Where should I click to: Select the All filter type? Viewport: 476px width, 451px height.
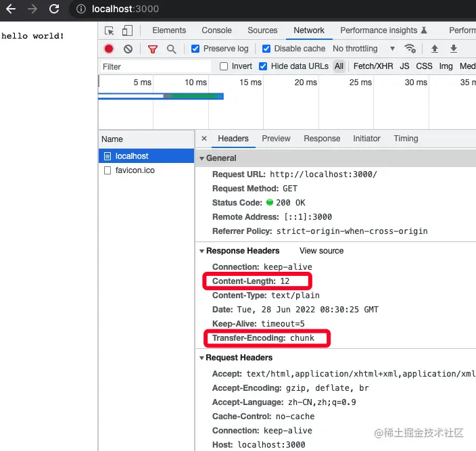tap(339, 66)
